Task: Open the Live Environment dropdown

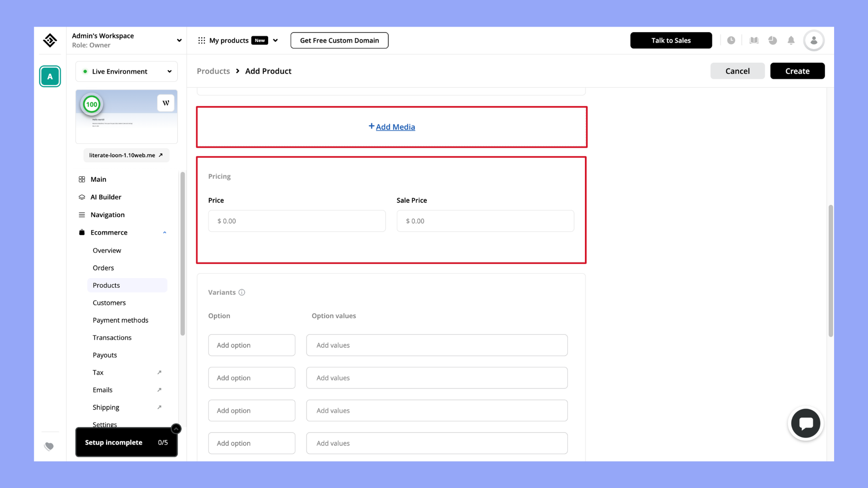Action: point(127,71)
